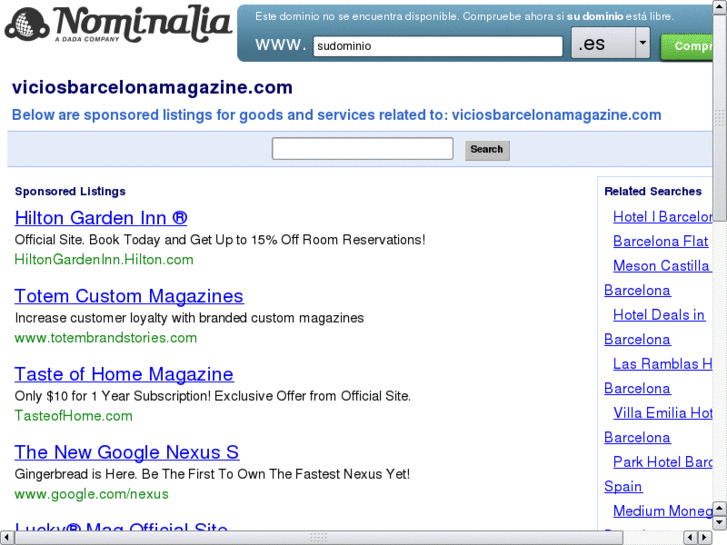Click the viciosbarcelonamagazine.com heading
The width and height of the screenshot is (727, 545).
[152, 87]
